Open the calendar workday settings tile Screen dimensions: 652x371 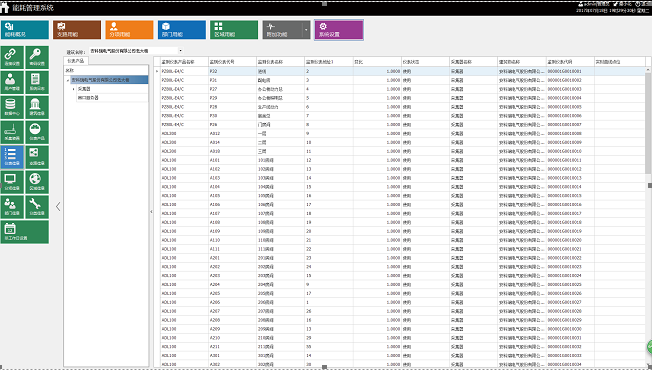[25, 232]
